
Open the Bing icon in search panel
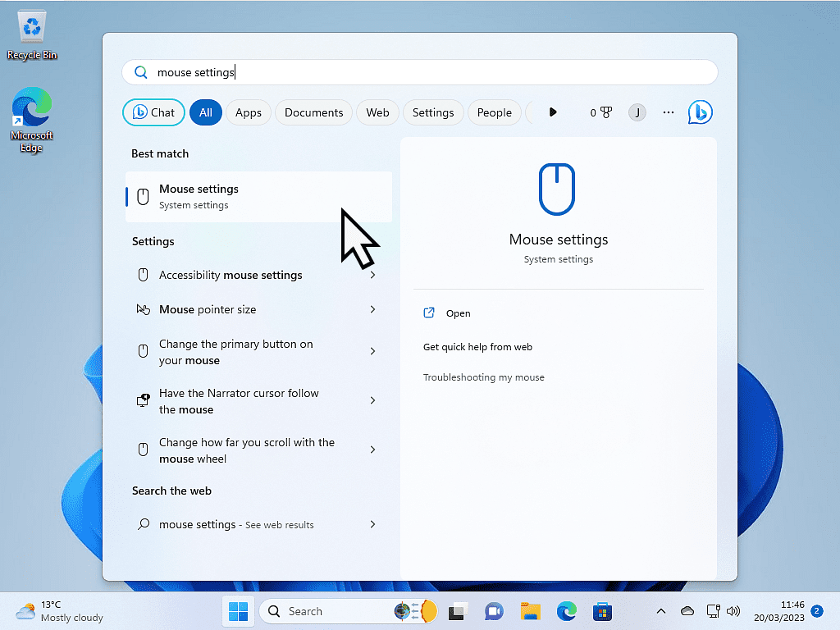[x=700, y=112]
